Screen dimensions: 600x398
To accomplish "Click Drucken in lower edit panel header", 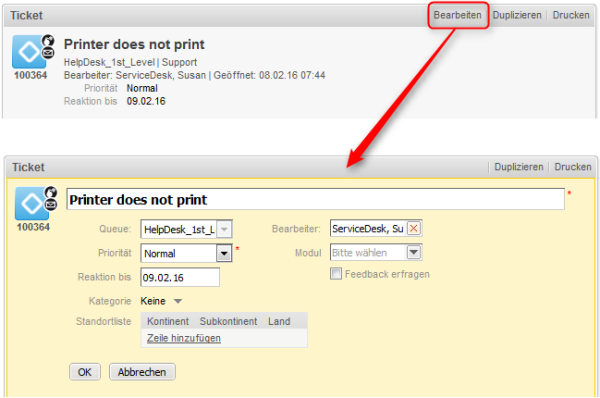I will pos(573,167).
